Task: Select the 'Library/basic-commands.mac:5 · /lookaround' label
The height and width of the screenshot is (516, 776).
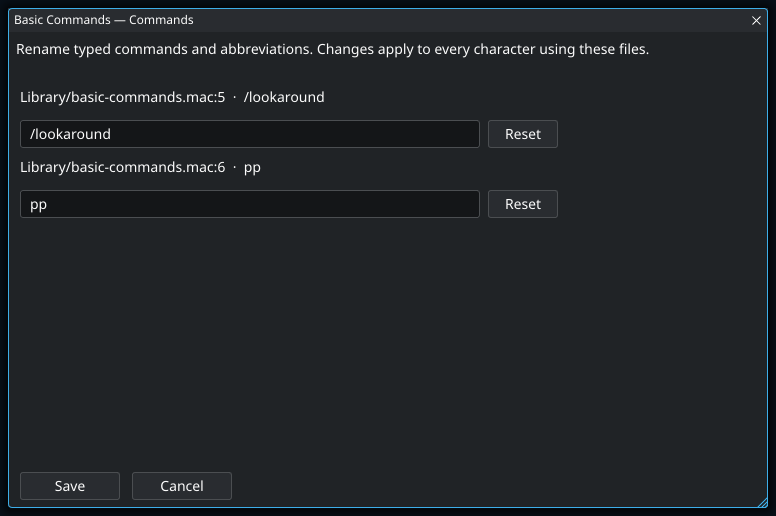Action: point(172,97)
